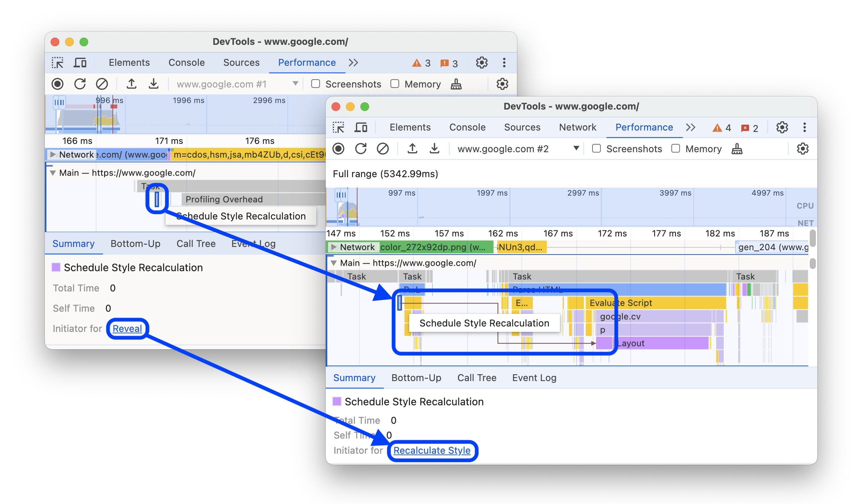Click the Network panel tab
The height and width of the screenshot is (504, 856).
click(x=575, y=127)
